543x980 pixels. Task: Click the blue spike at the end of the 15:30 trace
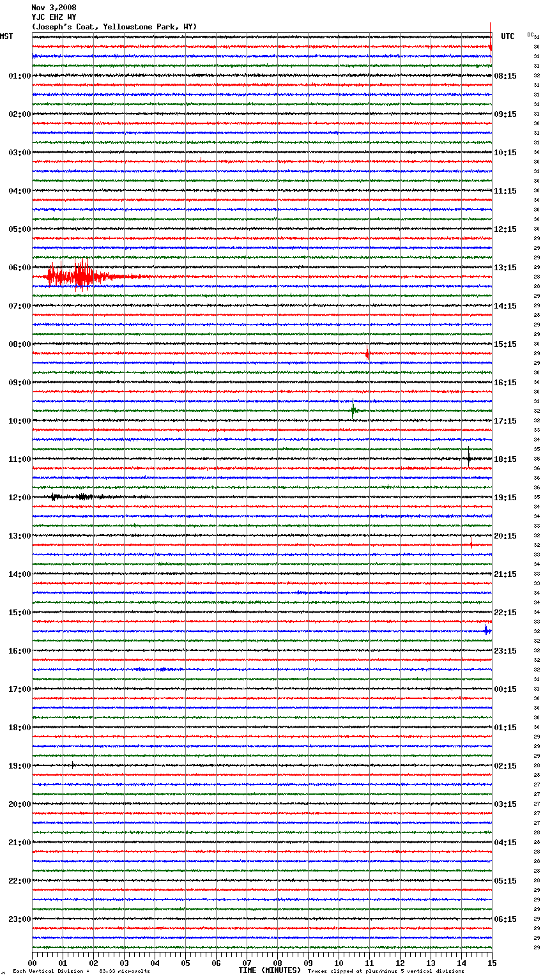487,630
